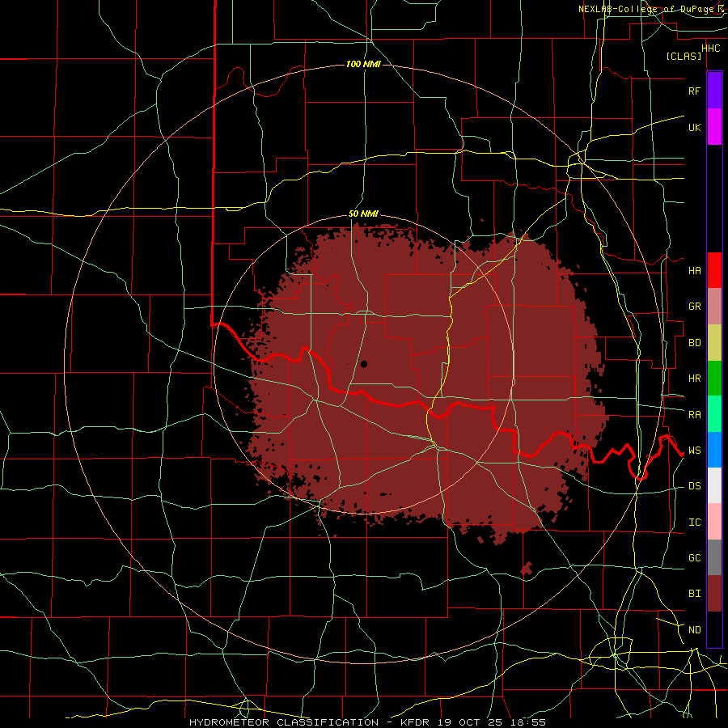Viewport: 728px width, 728px height.
Task: Click the dark red BI swatch
Action: pyautogui.click(x=714, y=594)
